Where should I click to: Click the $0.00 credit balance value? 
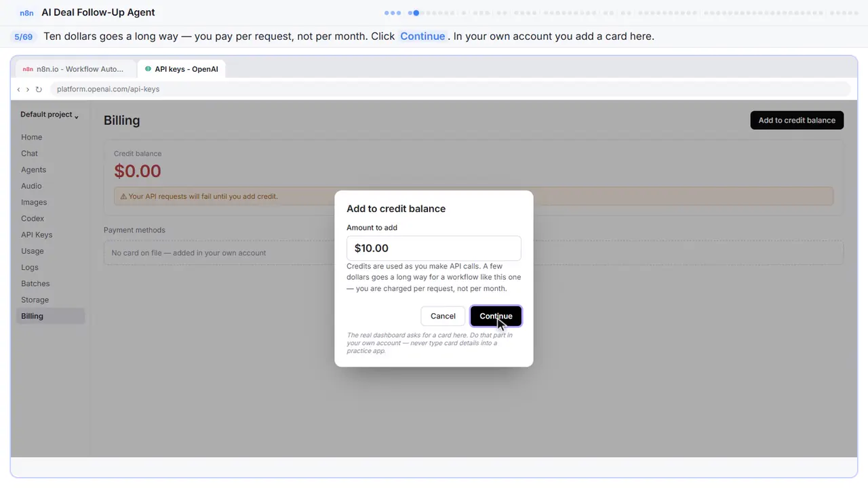click(x=138, y=171)
